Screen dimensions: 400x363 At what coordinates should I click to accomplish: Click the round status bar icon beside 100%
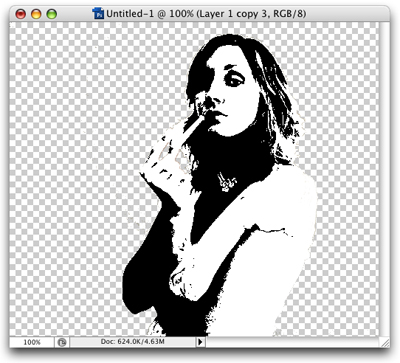[62, 342]
